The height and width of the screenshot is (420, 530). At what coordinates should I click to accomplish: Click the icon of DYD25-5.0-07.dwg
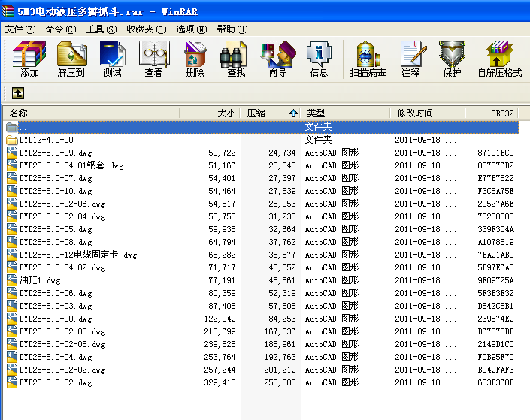pos(12,178)
